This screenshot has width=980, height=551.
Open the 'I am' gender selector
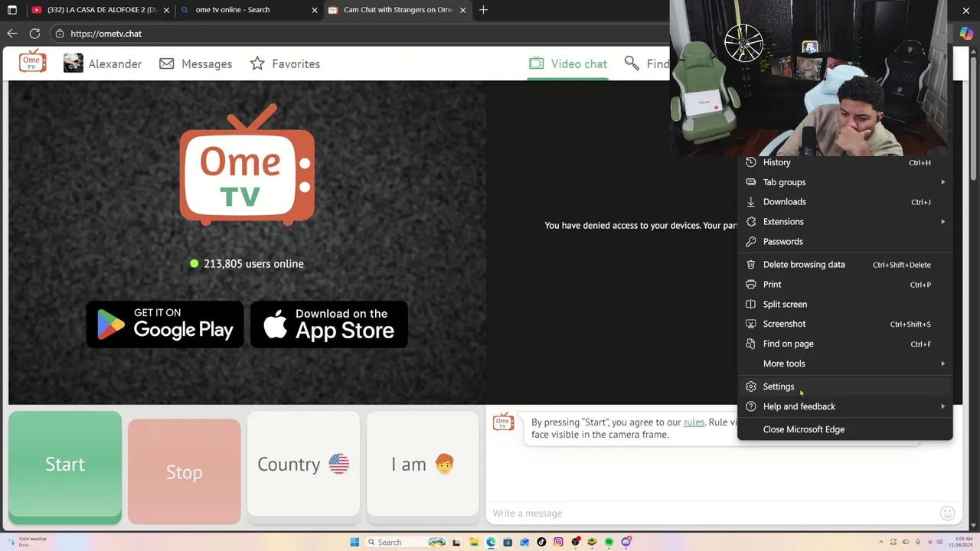coord(423,464)
